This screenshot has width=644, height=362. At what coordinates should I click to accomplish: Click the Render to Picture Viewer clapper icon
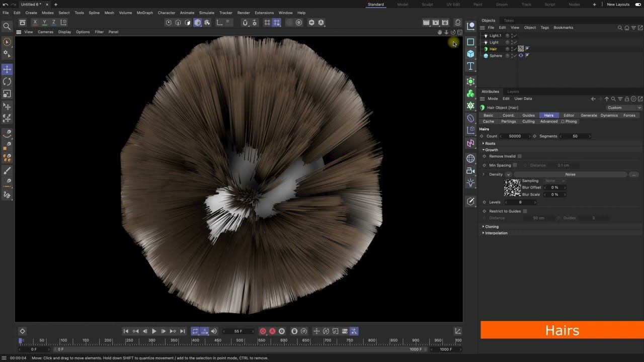pyautogui.click(x=436, y=23)
